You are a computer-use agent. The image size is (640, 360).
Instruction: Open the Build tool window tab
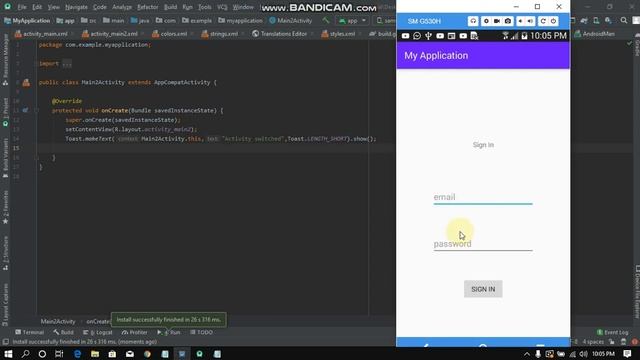[63, 332]
